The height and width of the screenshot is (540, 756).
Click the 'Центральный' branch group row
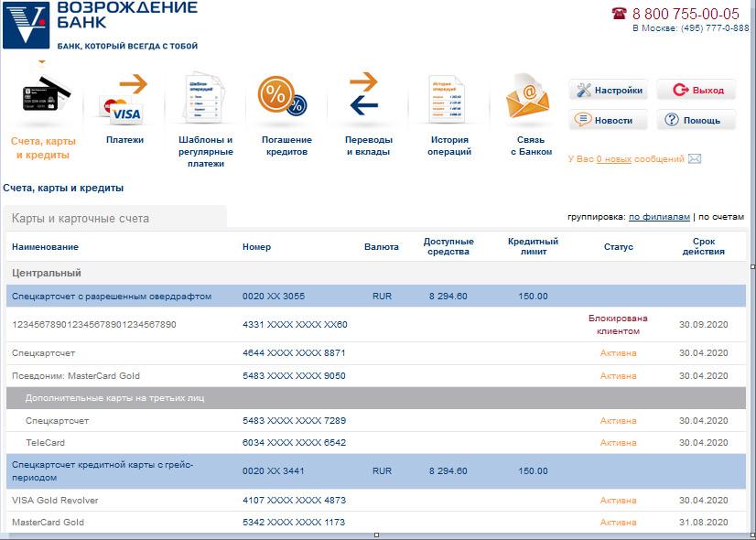[376, 273]
